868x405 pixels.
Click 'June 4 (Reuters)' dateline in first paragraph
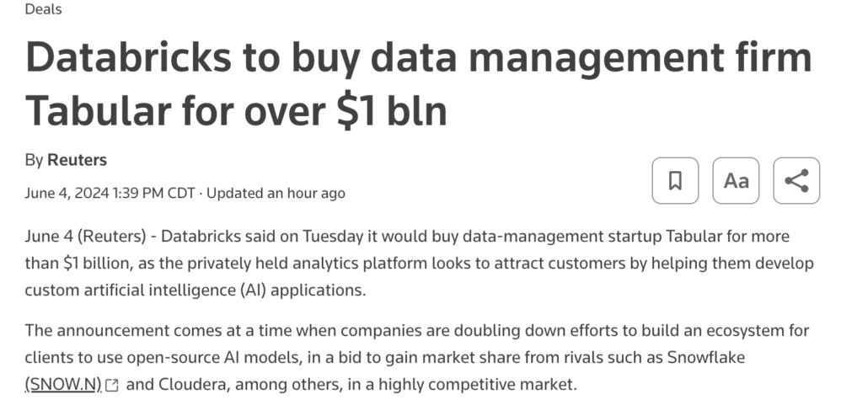(85, 237)
